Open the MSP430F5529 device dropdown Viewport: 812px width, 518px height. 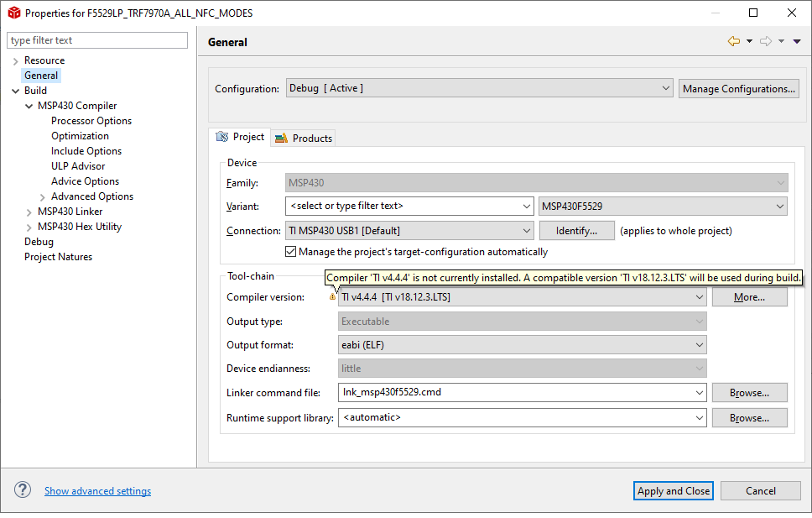click(664, 207)
